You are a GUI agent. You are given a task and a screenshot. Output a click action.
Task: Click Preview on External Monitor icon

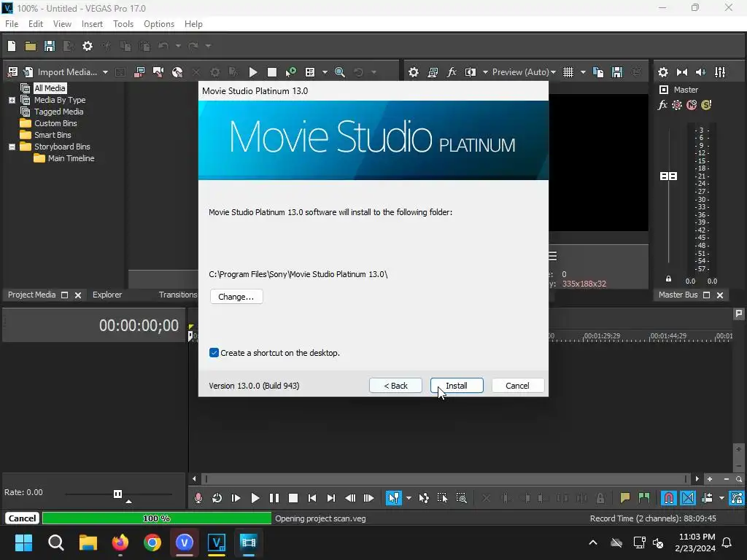[x=433, y=72]
